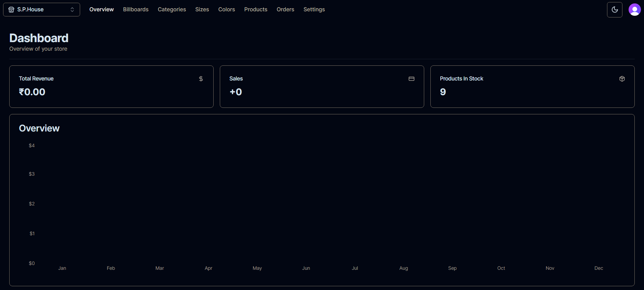The width and height of the screenshot is (644, 290).
Task: Click the Jun month label
Action: [x=306, y=268]
